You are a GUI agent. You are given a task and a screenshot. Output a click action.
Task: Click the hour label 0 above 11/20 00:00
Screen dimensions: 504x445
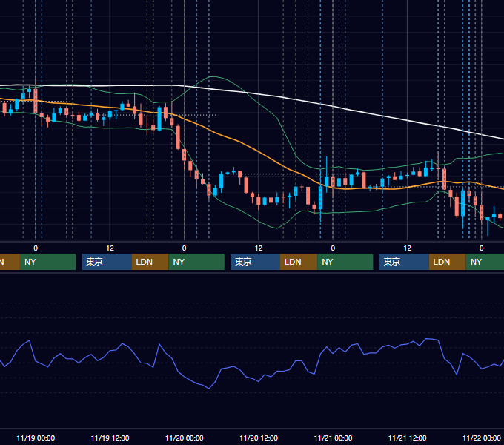[184, 248]
